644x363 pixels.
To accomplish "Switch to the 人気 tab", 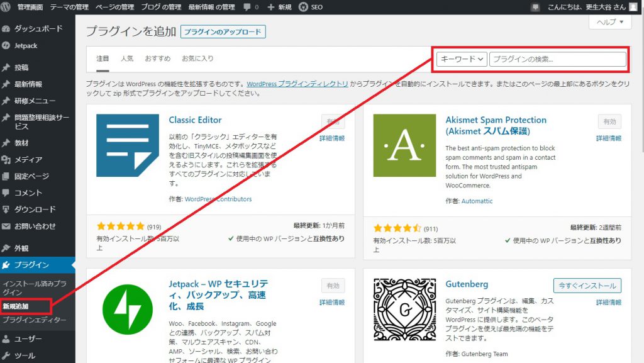I will [127, 59].
